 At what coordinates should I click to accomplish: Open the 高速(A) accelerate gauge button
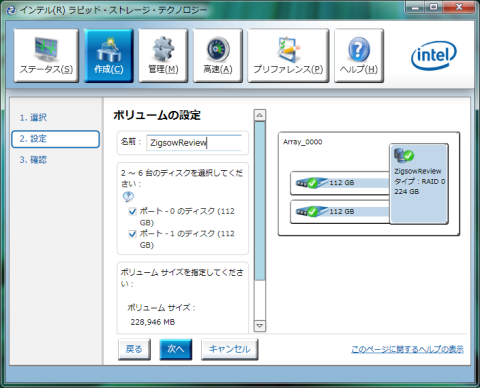tap(218, 55)
